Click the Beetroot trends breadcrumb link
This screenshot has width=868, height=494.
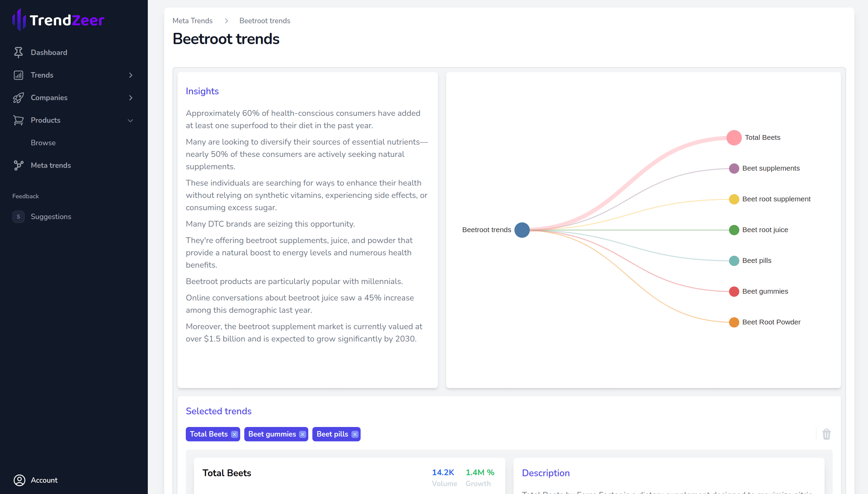(264, 21)
